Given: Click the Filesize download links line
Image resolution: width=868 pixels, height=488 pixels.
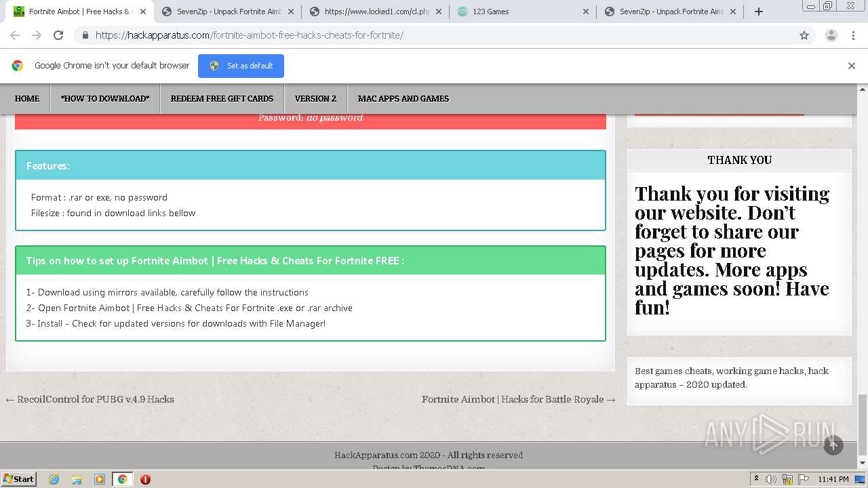Looking at the screenshot, I should click(x=113, y=213).
